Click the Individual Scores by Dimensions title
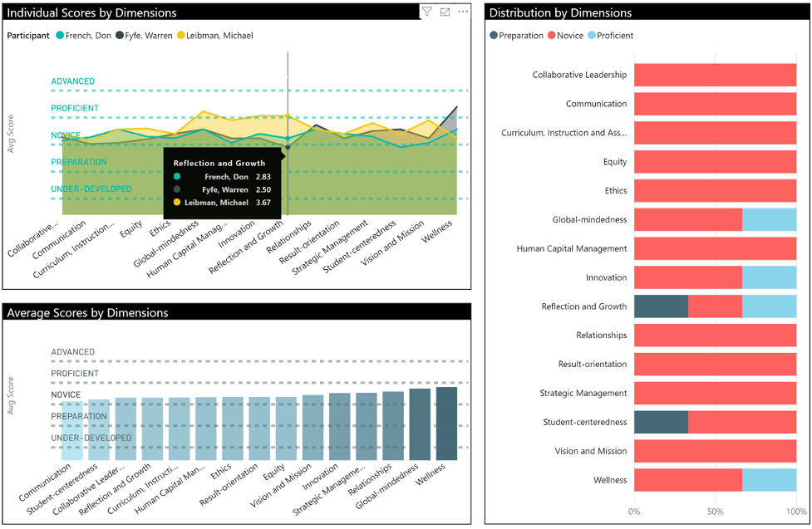The height and width of the screenshot is (529, 812). [92, 12]
